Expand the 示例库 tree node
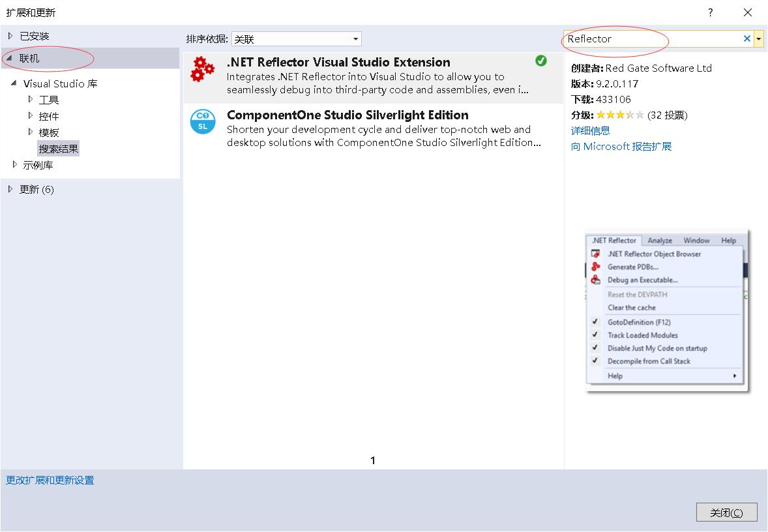This screenshot has height=532, width=768. point(14,164)
